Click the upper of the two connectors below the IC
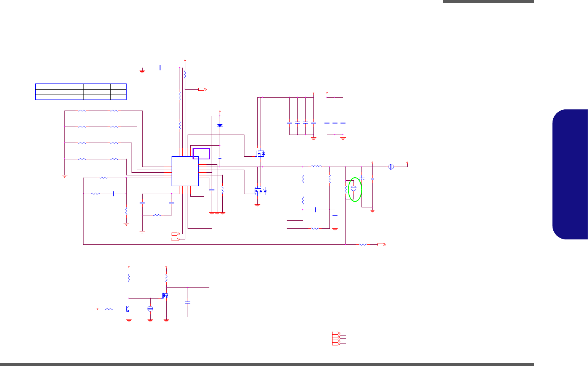 [175, 233]
